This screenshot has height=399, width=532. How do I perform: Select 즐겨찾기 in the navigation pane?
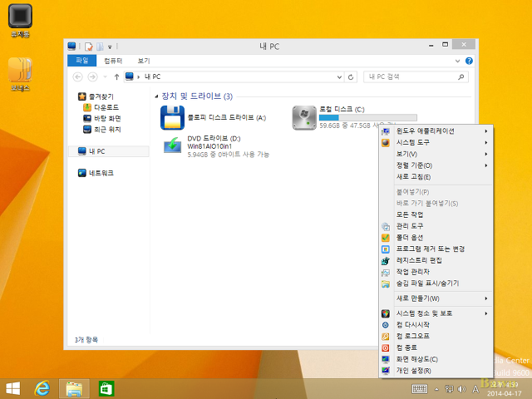click(x=96, y=96)
